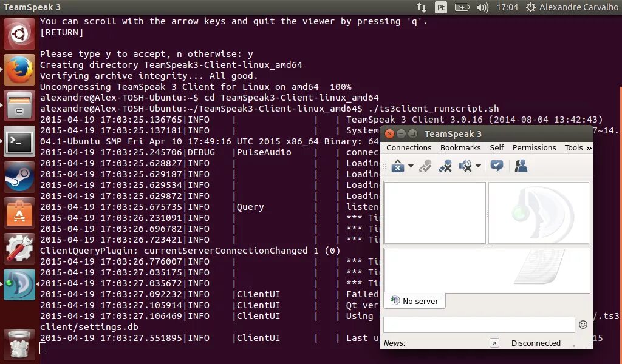Maximize the TeamSpeak 3 window
Viewport: 622px width, 364px height.
click(x=412, y=134)
